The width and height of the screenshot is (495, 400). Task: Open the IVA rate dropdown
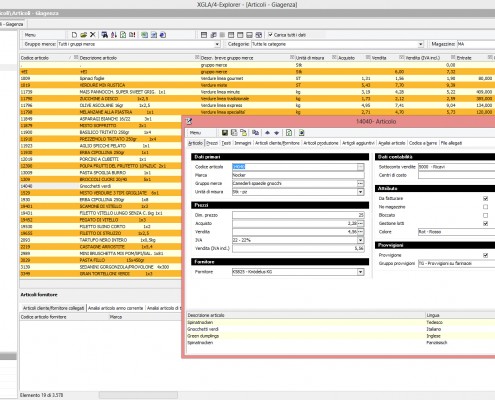[x=360, y=240]
